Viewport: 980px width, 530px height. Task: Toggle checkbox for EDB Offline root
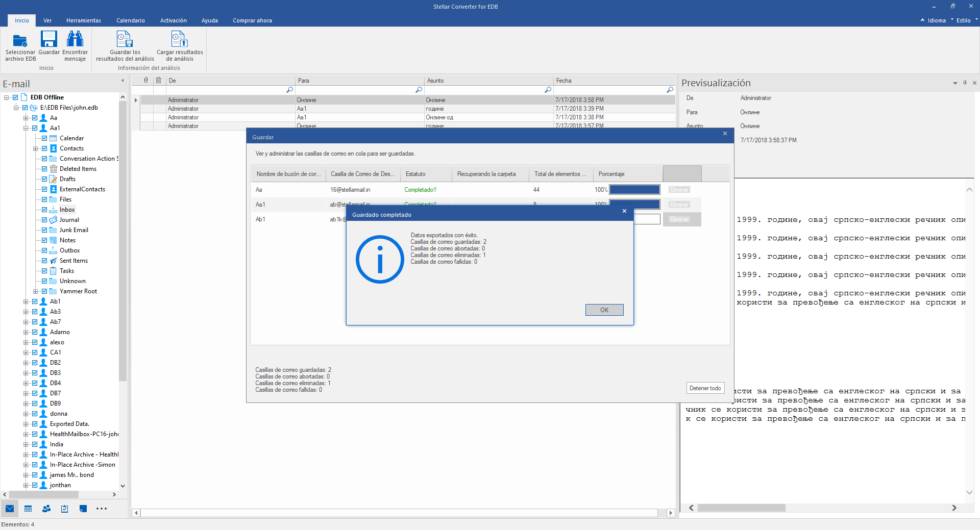[x=15, y=97]
